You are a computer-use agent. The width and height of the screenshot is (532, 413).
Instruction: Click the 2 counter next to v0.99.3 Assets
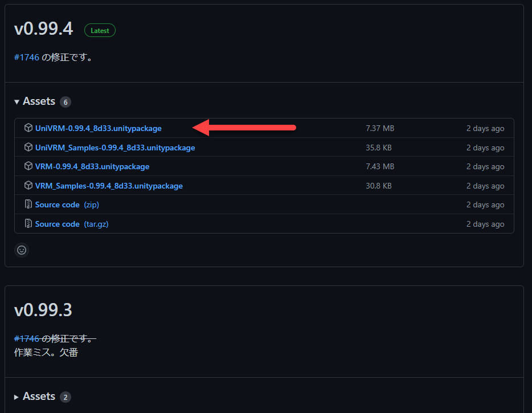[66, 397]
